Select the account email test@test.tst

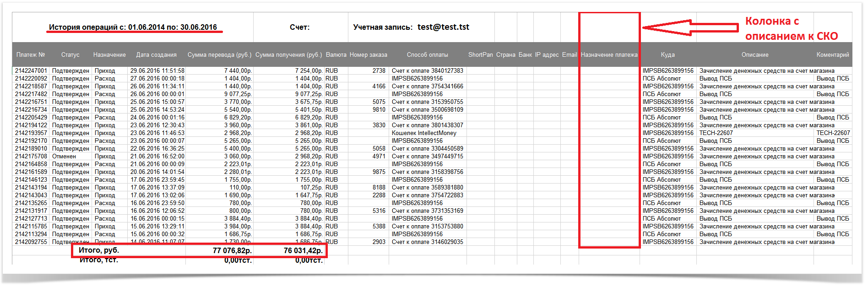[443, 27]
